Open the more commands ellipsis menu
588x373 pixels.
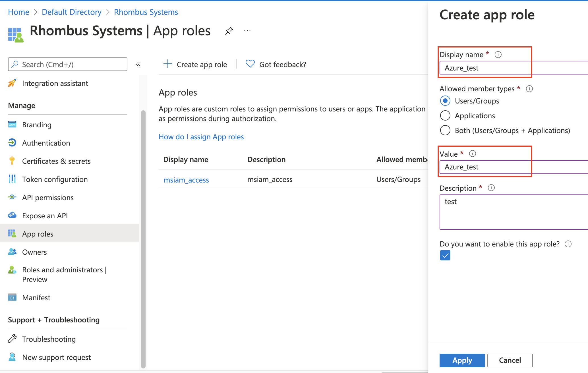[x=247, y=30]
